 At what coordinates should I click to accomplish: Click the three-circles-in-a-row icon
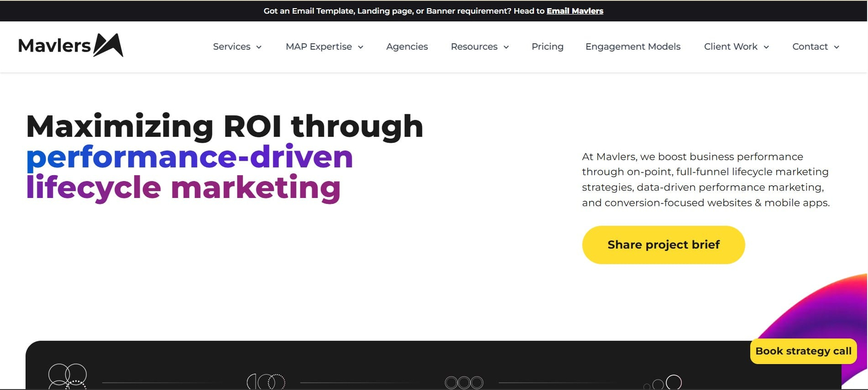pos(464,382)
